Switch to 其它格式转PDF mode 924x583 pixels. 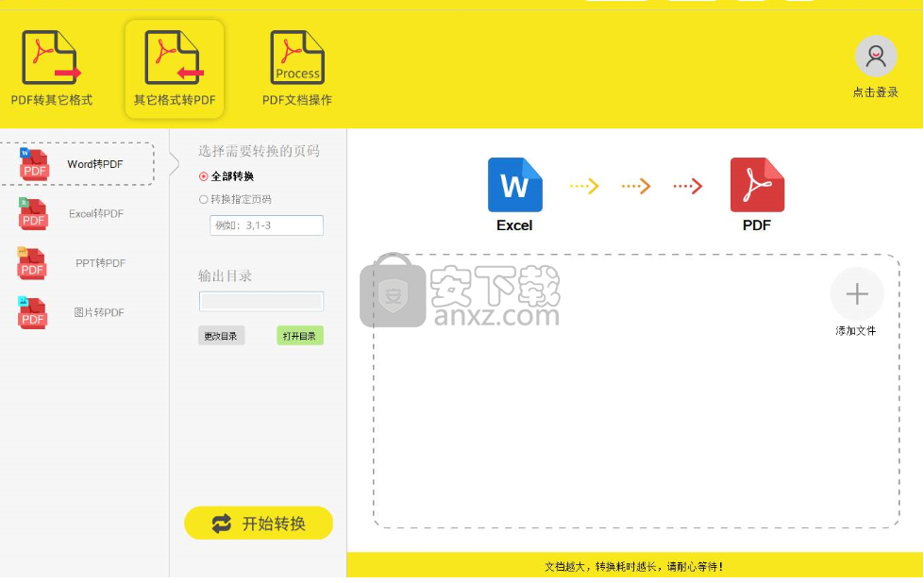point(175,69)
